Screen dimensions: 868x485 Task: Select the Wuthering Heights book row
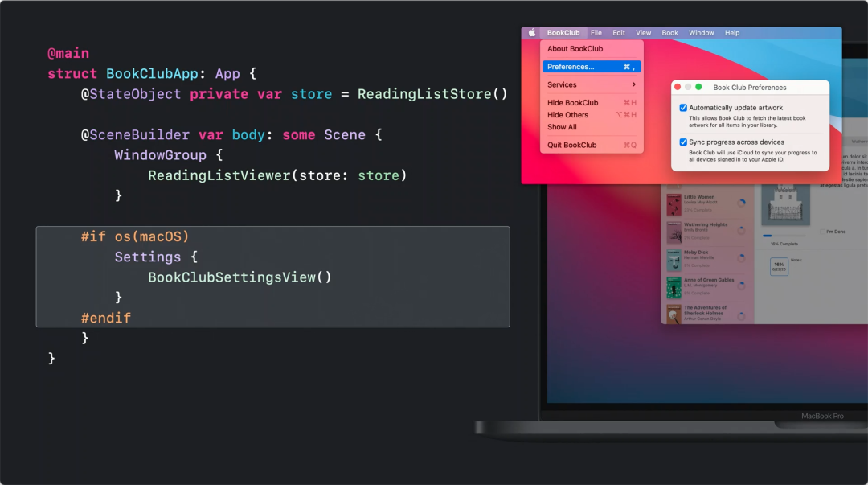707,232
